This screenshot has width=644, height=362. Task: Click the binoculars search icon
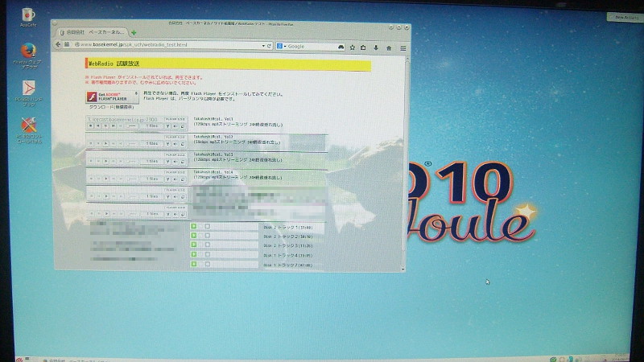341,47
